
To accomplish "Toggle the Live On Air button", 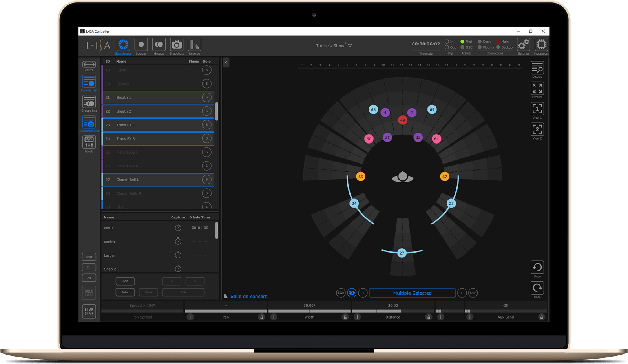I will click(89, 311).
